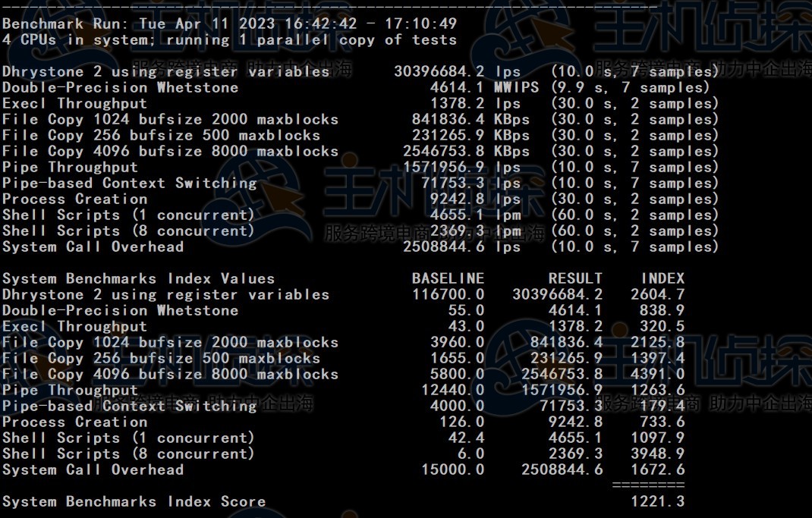Image resolution: width=812 pixels, height=518 pixels.
Task: Click the '2508844.6 lps' System Call Overhead measurement
Action: click(461, 247)
